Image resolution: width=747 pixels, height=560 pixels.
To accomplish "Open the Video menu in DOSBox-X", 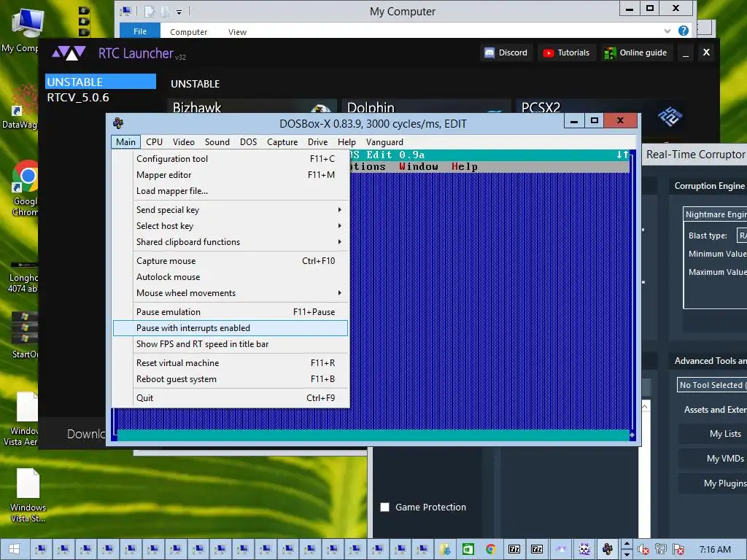I will click(183, 142).
